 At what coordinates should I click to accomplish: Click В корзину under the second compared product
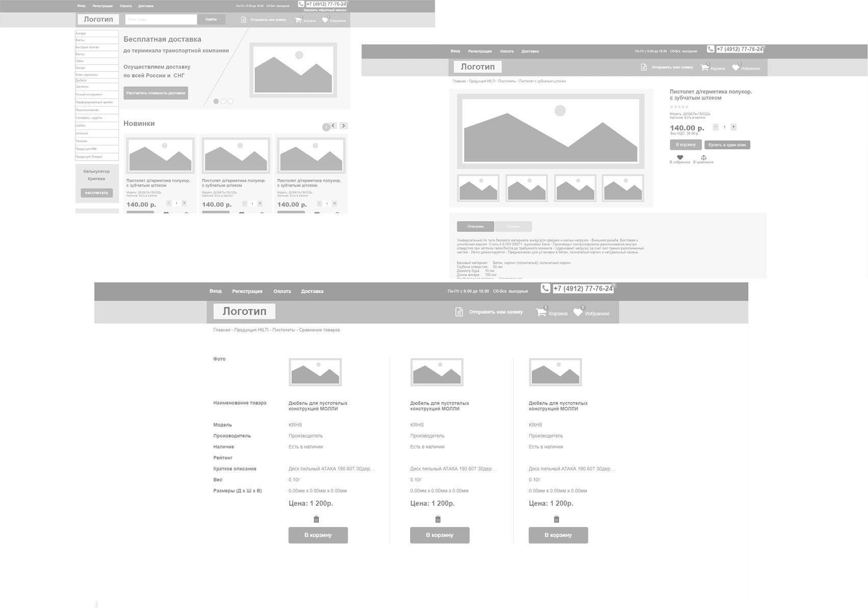point(440,535)
